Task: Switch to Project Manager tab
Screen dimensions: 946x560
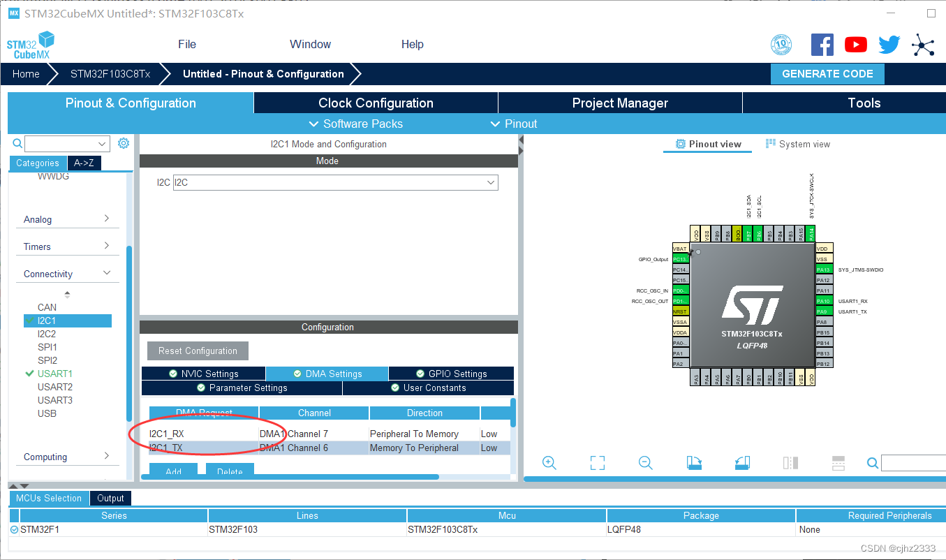Action: pyautogui.click(x=620, y=103)
